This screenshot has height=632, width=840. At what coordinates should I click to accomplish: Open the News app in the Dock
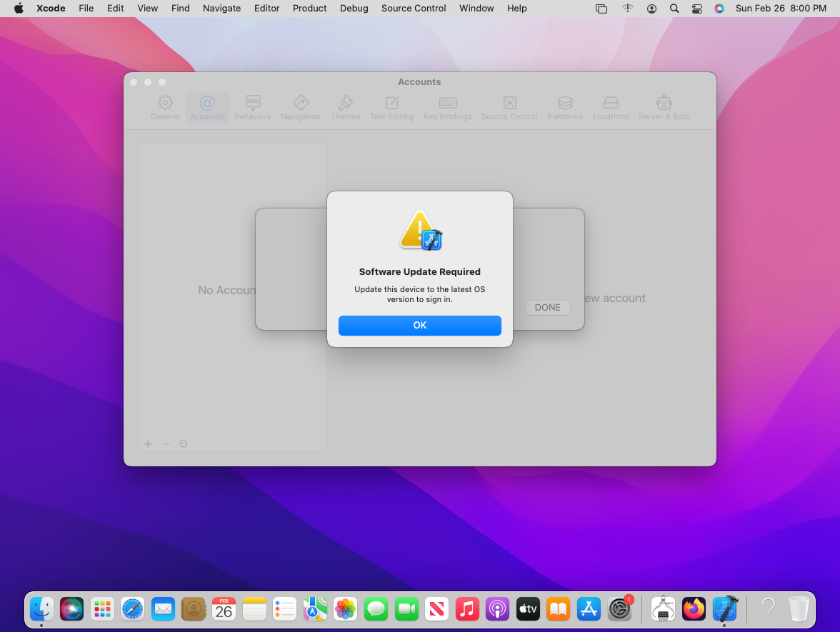click(x=436, y=609)
